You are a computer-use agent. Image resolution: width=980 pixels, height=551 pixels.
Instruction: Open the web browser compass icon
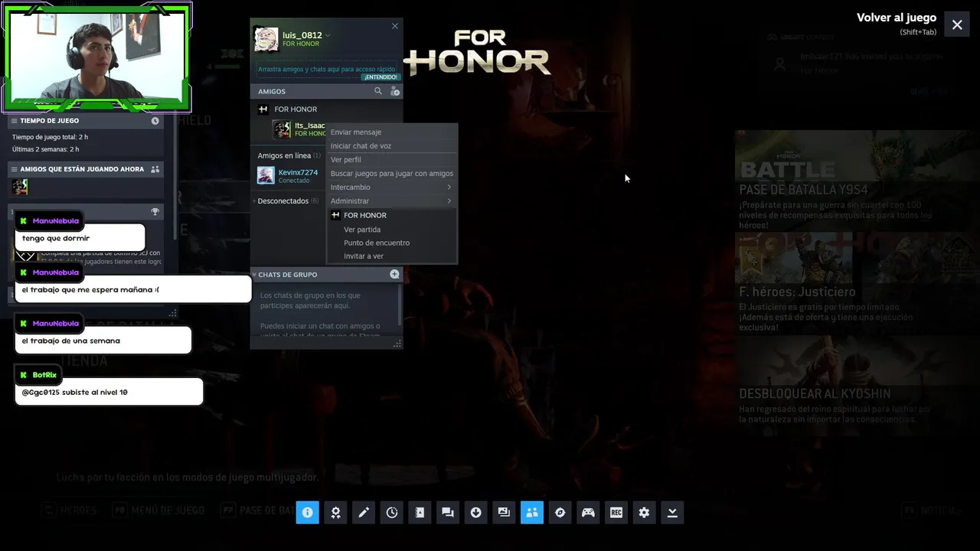point(560,513)
